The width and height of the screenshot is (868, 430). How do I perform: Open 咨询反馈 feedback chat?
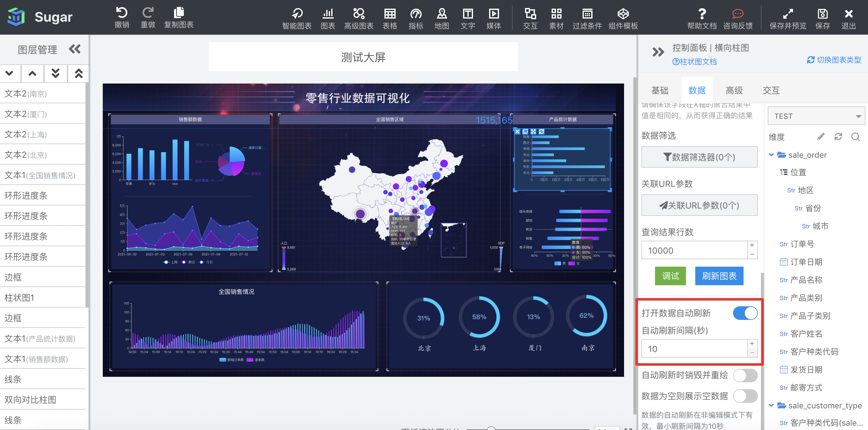click(738, 19)
